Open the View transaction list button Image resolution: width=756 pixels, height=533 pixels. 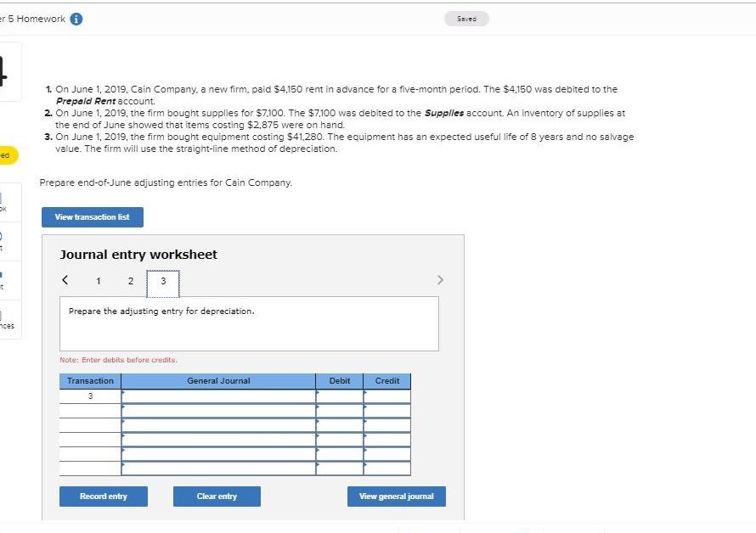[93, 217]
